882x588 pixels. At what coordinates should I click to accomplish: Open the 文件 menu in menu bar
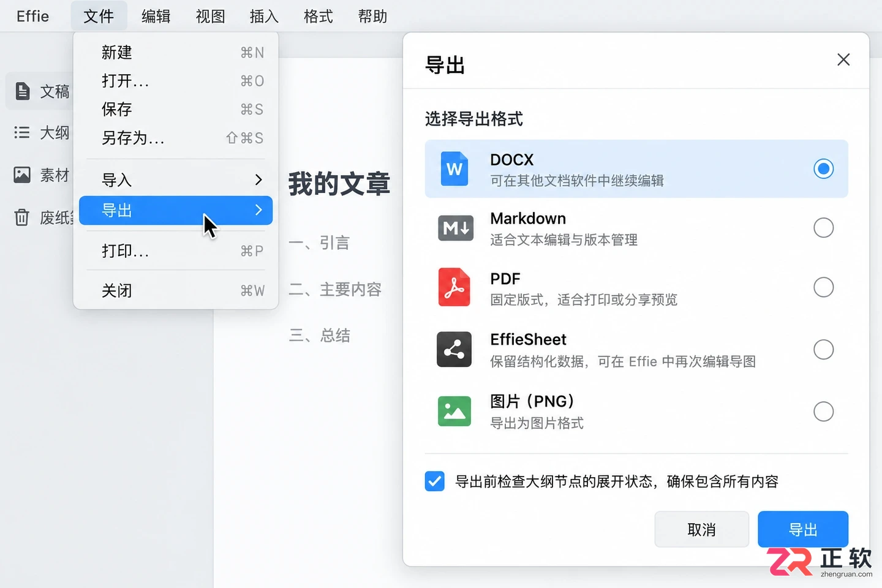coord(99,16)
